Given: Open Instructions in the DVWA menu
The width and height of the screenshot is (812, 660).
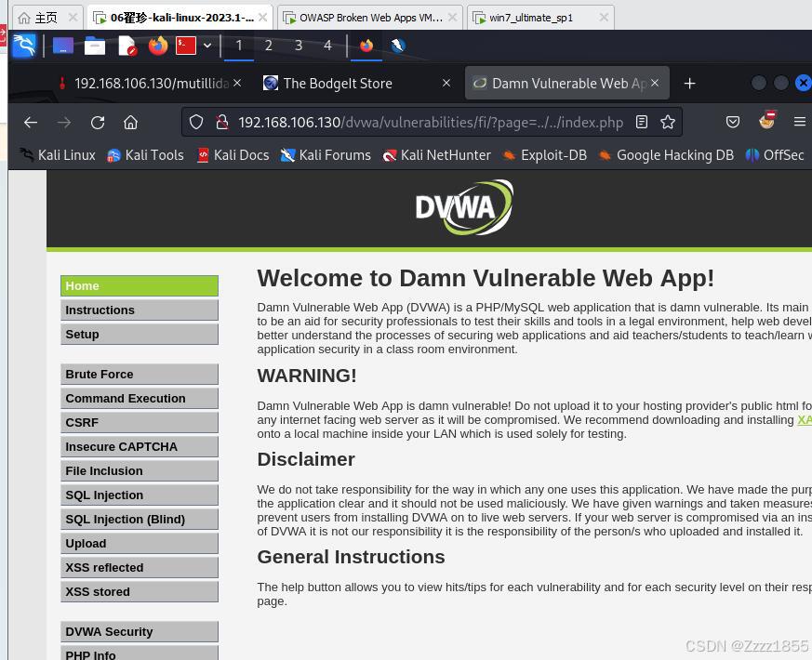Looking at the screenshot, I should (140, 310).
